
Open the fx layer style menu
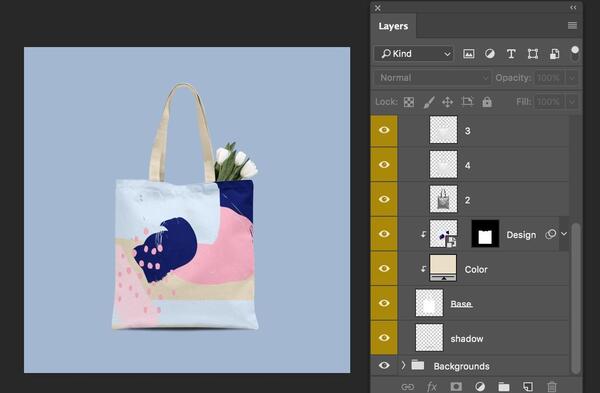[x=432, y=387]
